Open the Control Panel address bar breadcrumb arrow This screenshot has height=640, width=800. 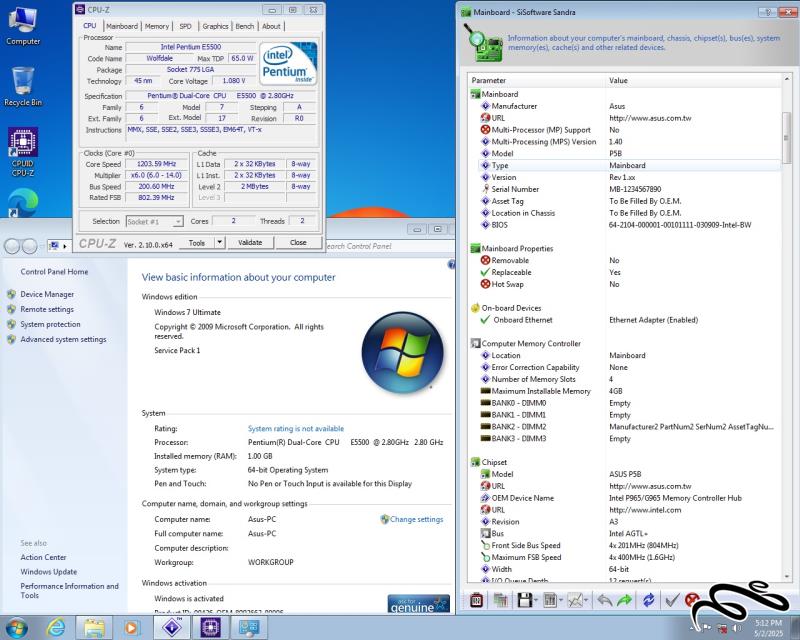[x=65, y=247]
